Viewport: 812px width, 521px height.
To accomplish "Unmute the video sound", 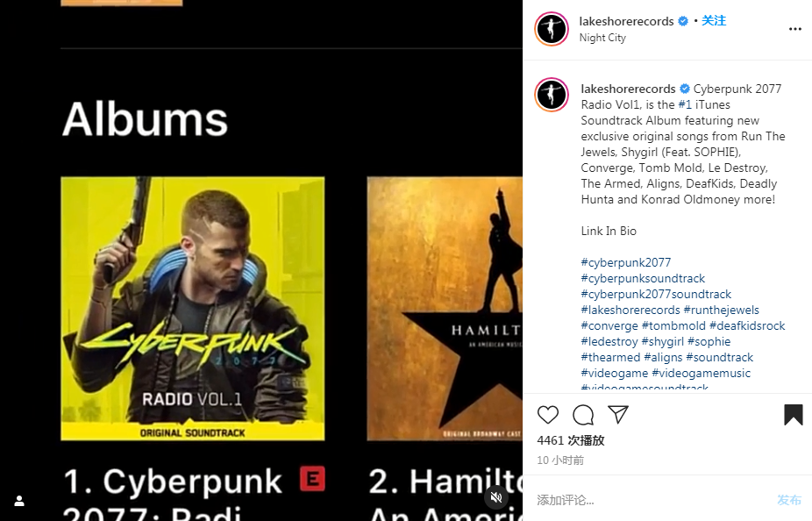I will (496, 497).
